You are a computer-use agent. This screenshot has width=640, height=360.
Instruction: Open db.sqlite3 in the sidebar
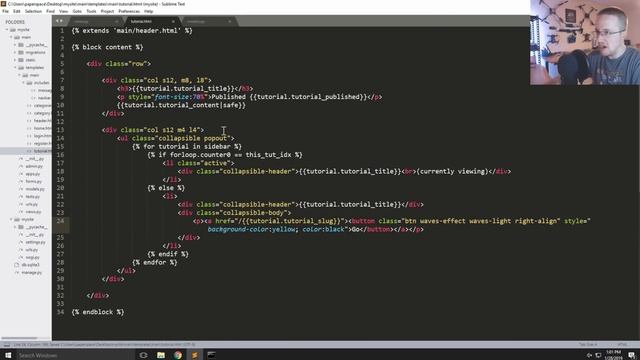coord(31,265)
